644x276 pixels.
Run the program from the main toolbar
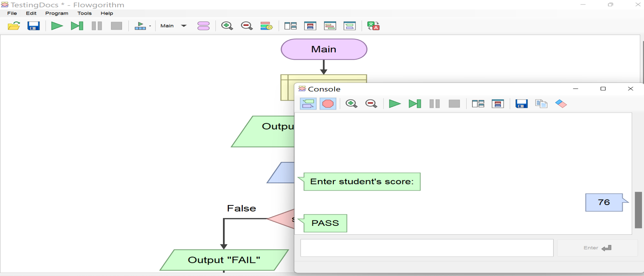(57, 26)
